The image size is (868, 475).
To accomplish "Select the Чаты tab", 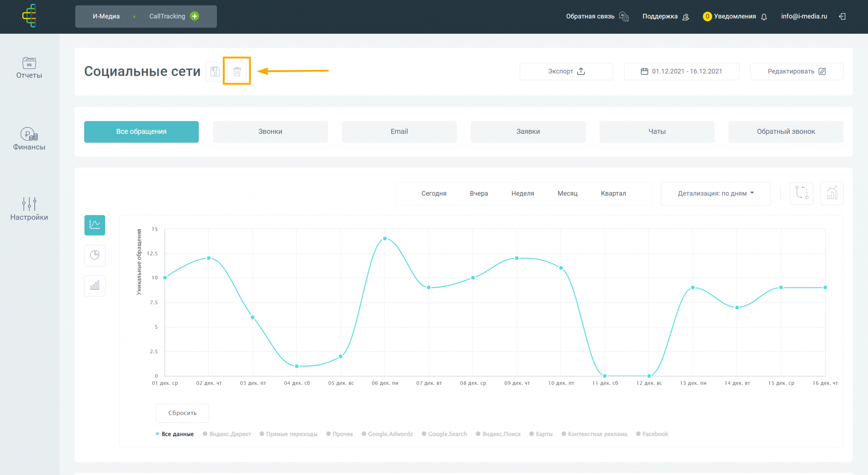I will coord(657,131).
